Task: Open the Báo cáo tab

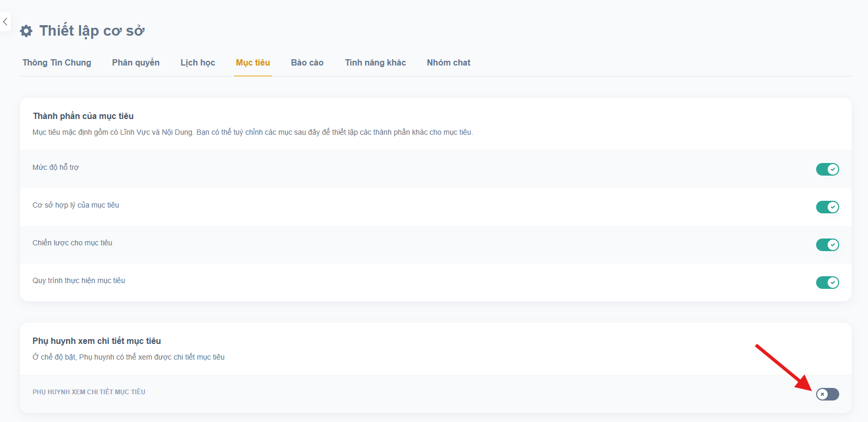Action: 307,62
